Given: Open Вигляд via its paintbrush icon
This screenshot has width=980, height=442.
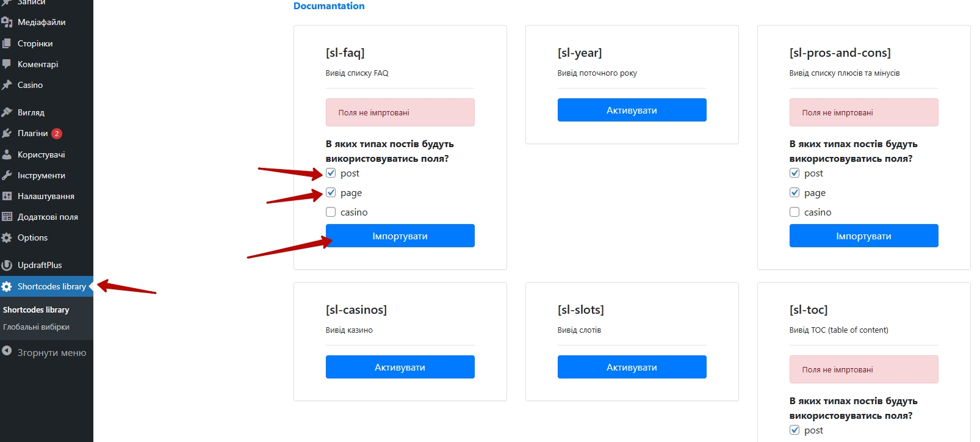Looking at the screenshot, I should (x=7, y=112).
